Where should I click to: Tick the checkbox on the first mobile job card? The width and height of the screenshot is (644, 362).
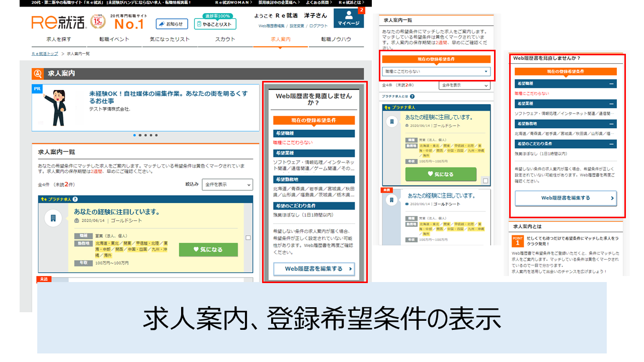[485, 180]
